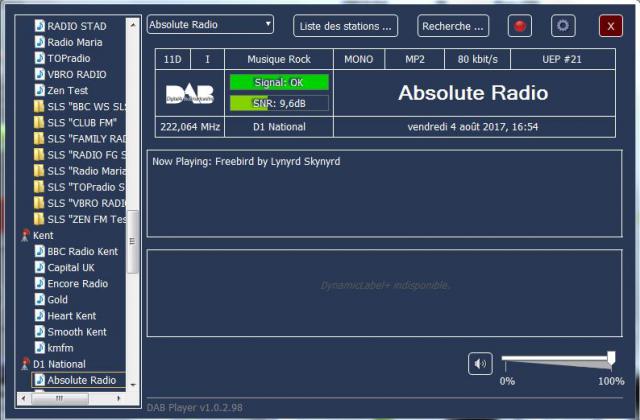
Task: Select kmfm in the station tree
Action: coord(60,348)
